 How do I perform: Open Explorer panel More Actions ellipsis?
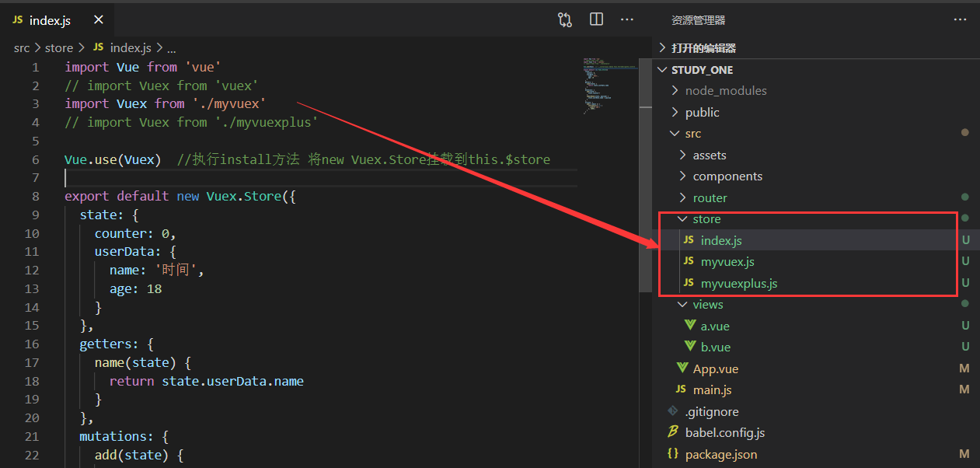click(x=960, y=20)
